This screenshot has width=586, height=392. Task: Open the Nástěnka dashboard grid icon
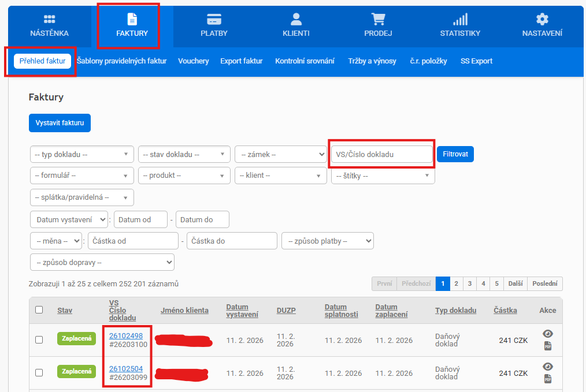pyautogui.click(x=49, y=19)
